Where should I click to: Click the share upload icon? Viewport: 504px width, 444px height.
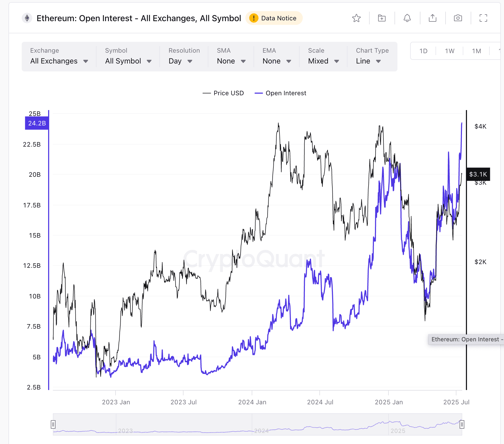[x=432, y=18]
